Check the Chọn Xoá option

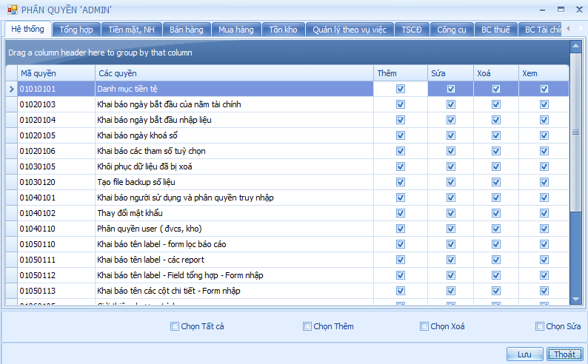tap(424, 326)
